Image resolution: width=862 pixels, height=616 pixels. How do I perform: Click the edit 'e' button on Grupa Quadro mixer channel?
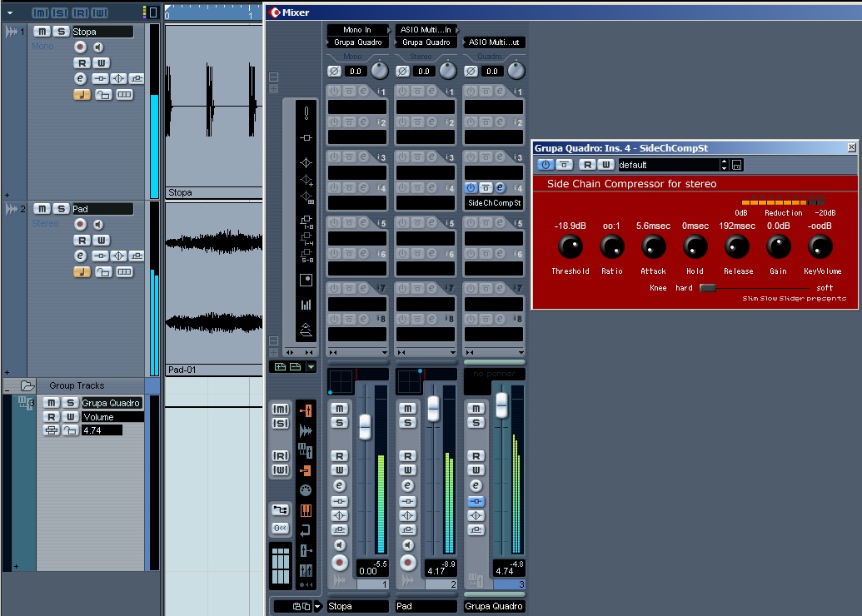click(x=476, y=485)
